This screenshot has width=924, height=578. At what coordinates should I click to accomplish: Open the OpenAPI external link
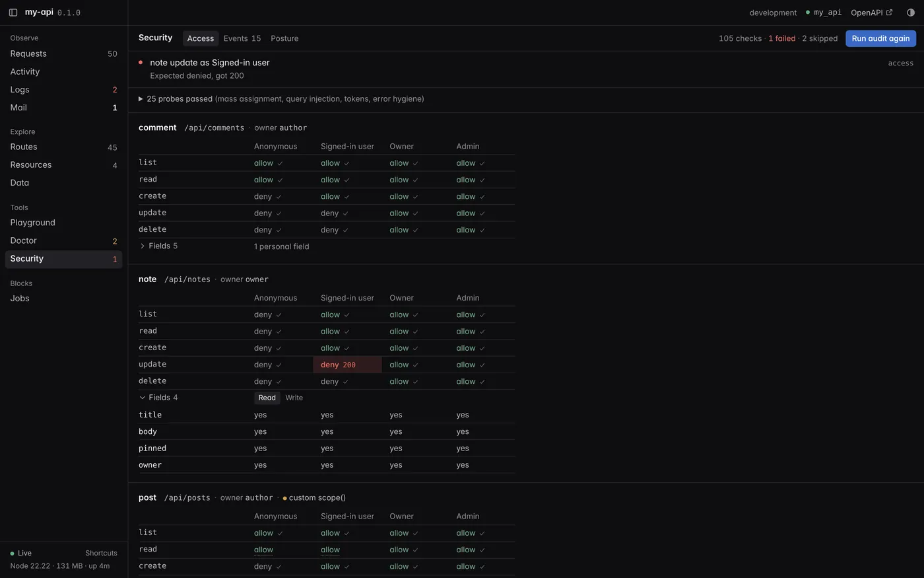point(871,13)
